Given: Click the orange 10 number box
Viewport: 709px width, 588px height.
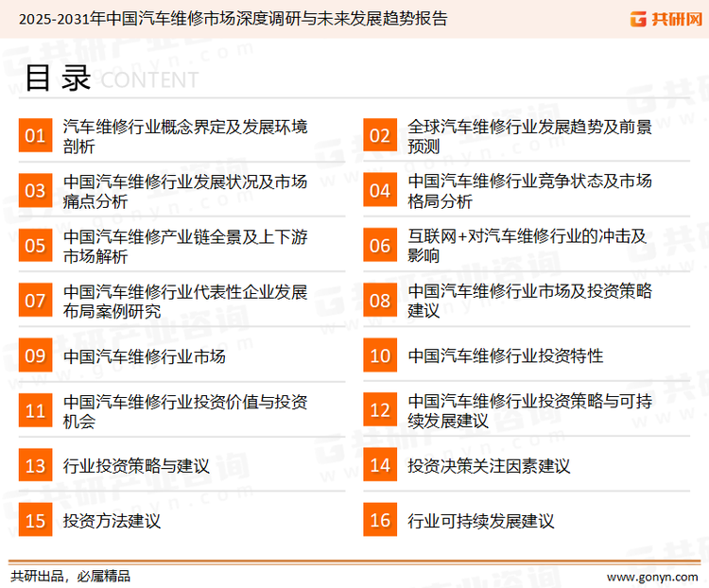Looking at the screenshot, I should 380,355.
